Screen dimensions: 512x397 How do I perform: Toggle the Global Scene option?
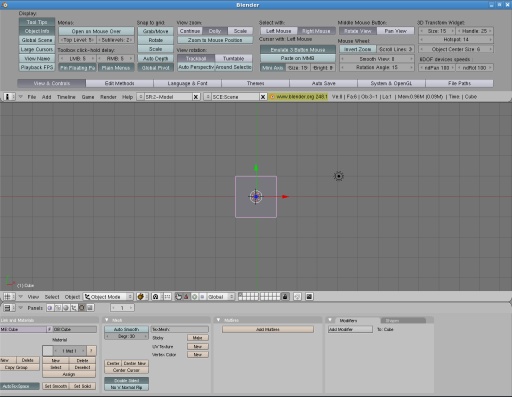37,40
